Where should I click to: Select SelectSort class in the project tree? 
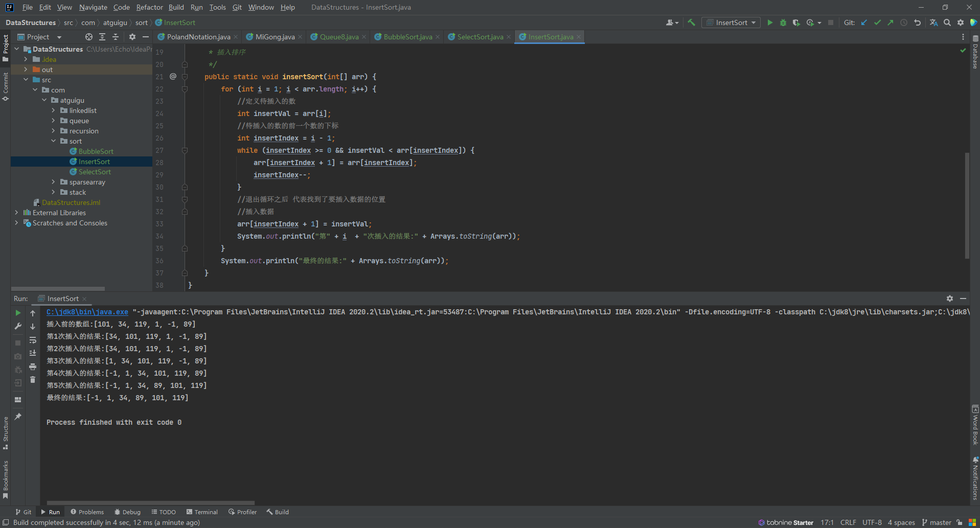click(x=95, y=172)
